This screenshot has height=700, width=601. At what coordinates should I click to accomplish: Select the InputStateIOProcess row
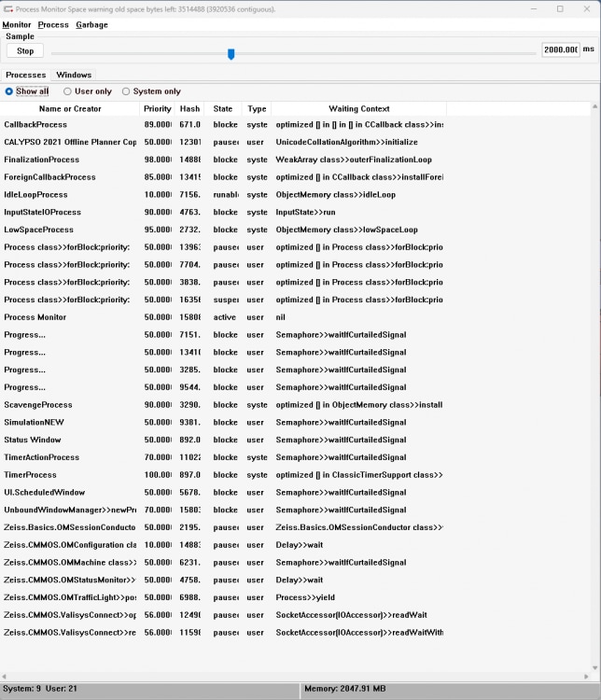click(x=223, y=213)
